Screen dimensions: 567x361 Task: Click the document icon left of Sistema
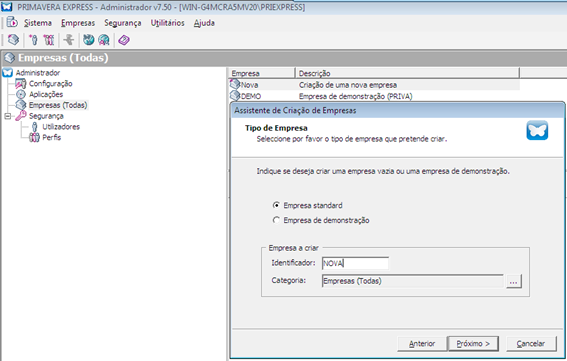pyautogui.click(x=12, y=22)
